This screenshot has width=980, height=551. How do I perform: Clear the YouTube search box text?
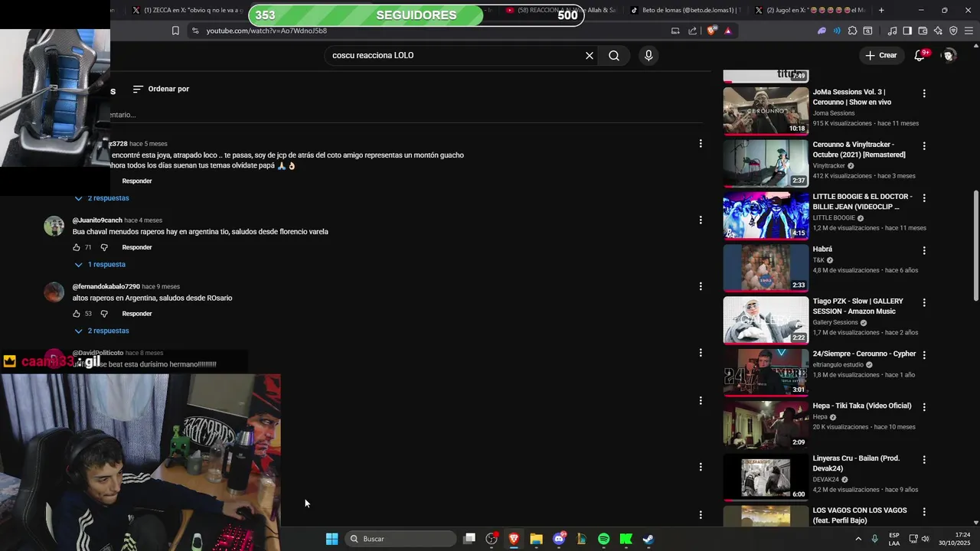pyautogui.click(x=590, y=55)
